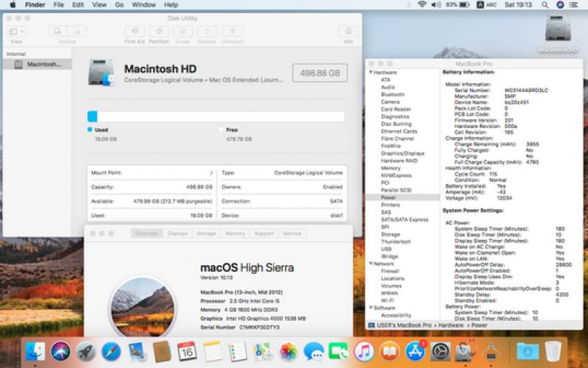Open the Apple menu
Image resolution: width=588 pixels, height=368 pixels.
tap(12, 4)
